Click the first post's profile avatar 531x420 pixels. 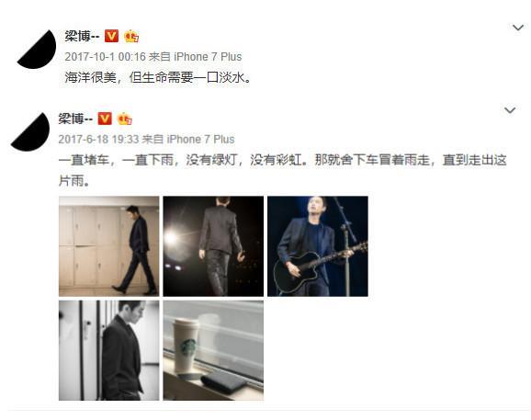[x=37, y=50]
